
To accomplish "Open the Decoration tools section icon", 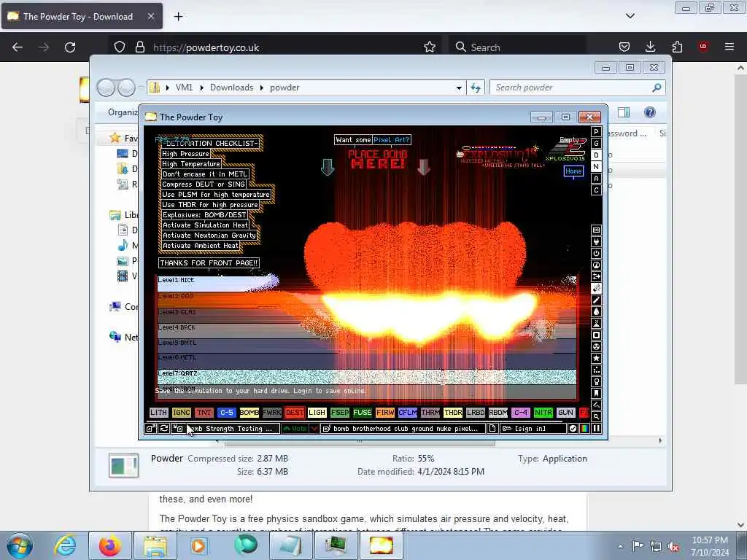I will click(x=596, y=405).
